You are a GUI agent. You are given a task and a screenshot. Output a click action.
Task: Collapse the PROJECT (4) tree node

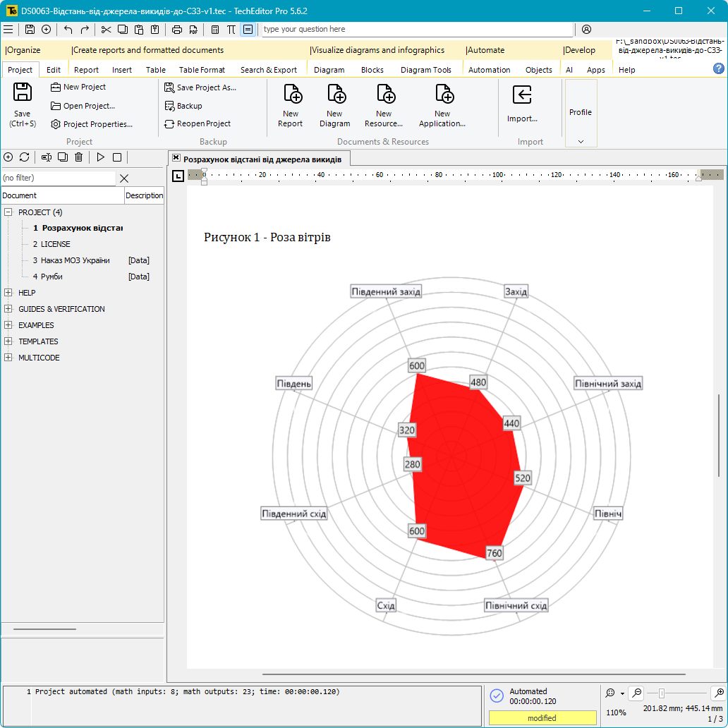(8, 212)
